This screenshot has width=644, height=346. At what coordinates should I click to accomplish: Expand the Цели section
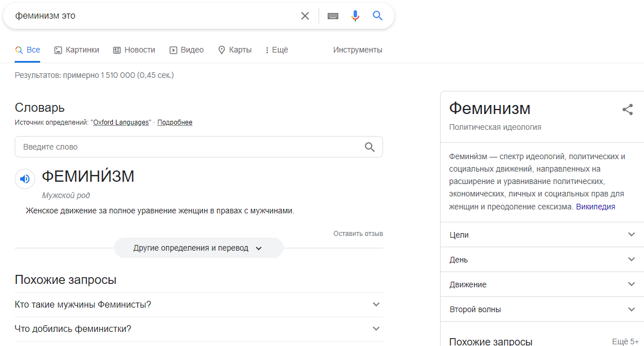[631, 235]
